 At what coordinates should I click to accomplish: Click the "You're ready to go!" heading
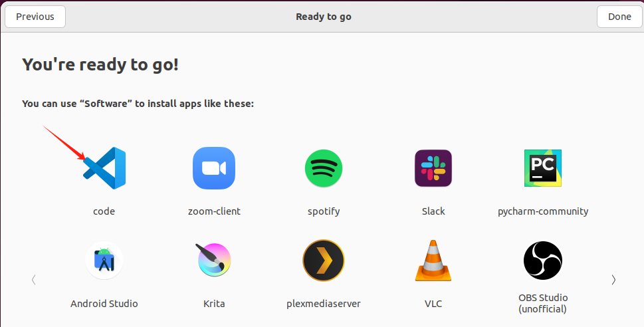pyautogui.click(x=100, y=65)
